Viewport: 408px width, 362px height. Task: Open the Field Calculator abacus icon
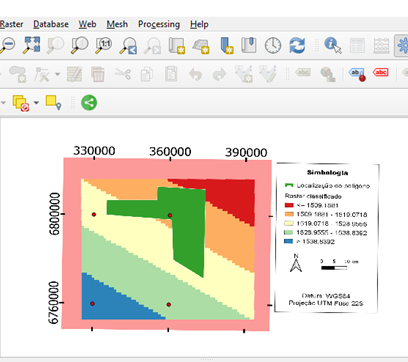click(381, 45)
